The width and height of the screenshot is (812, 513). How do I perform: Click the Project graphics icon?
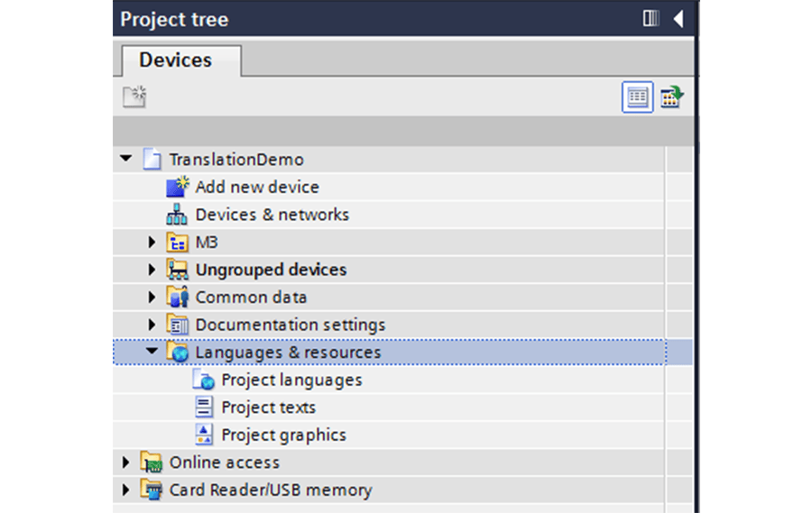(x=204, y=435)
